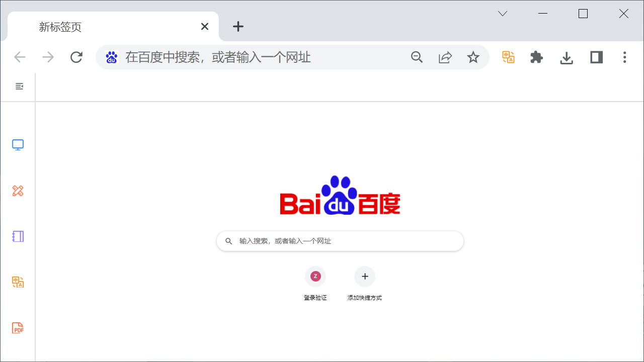Open the three-dot Chrome menu

(x=624, y=57)
